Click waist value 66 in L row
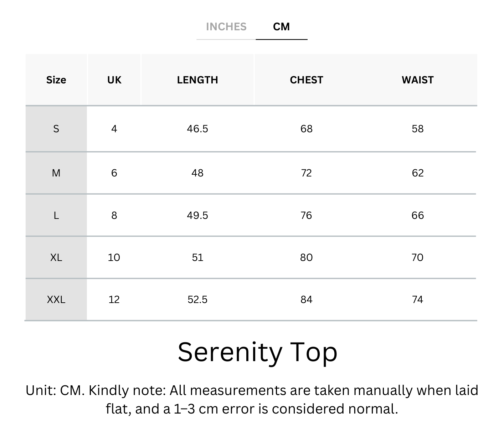Image resolution: width=504 pixels, height=436 pixels. pos(417,215)
